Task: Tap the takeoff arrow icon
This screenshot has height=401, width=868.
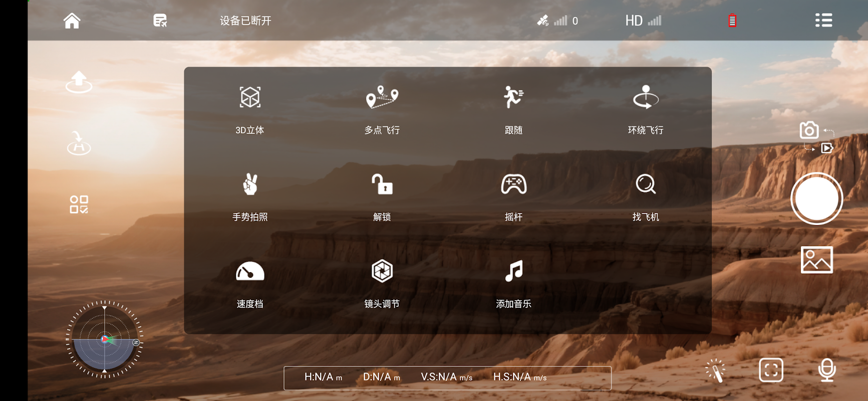Action: (79, 82)
